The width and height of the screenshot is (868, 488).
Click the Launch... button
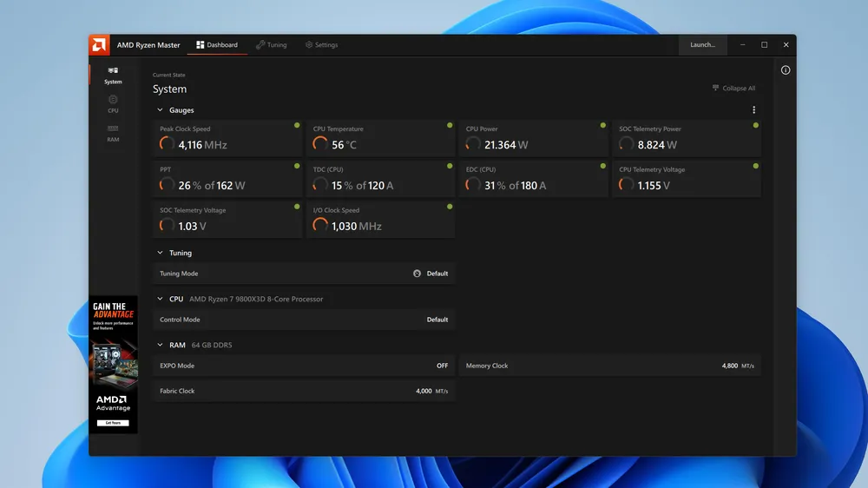(x=702, y=45)
